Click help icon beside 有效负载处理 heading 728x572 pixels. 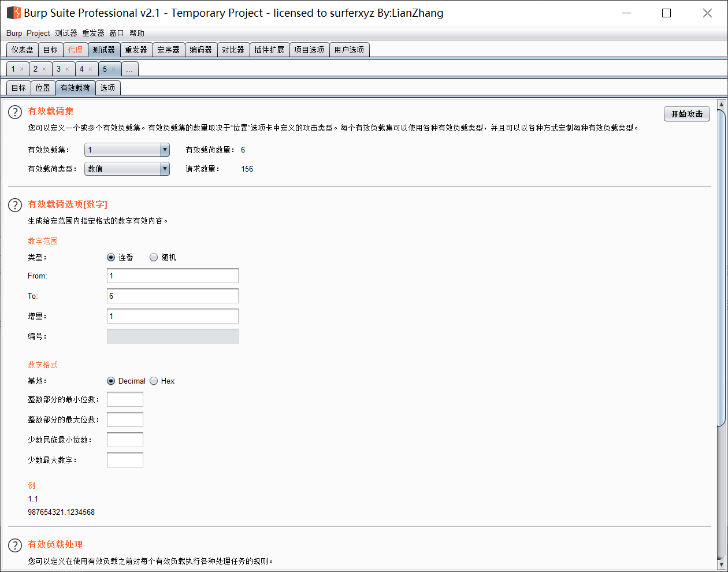(x=15, y=545)
